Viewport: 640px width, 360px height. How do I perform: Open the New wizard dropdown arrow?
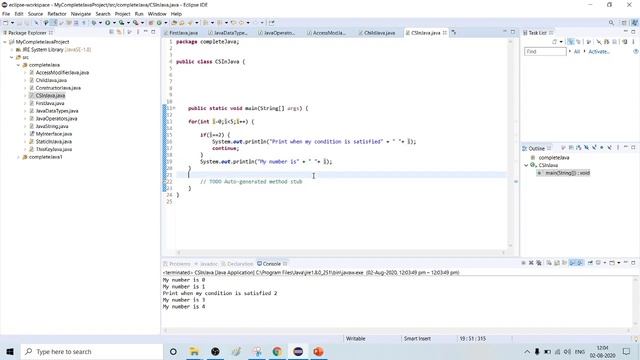click(x=12, y=23)
